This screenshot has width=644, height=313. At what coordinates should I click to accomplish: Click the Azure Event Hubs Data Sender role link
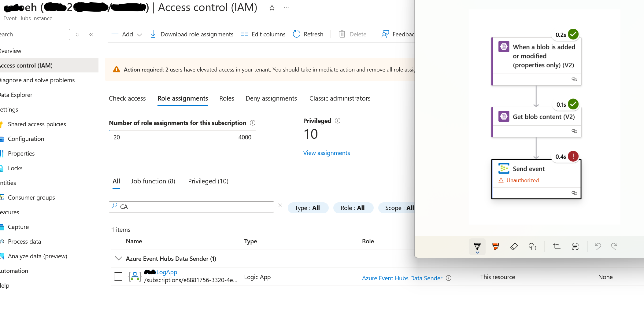[402, 278]
